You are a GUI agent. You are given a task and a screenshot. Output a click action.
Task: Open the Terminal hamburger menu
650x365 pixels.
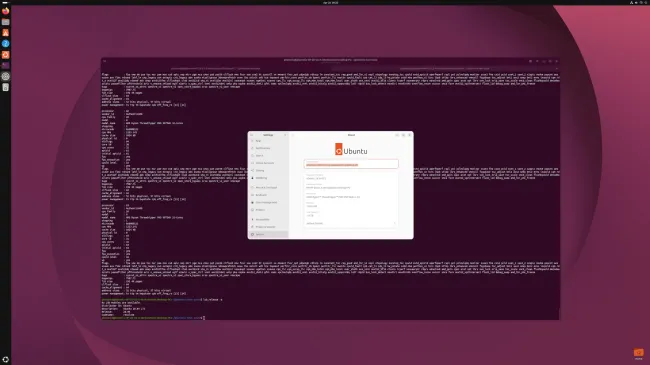tap(537, 61)
